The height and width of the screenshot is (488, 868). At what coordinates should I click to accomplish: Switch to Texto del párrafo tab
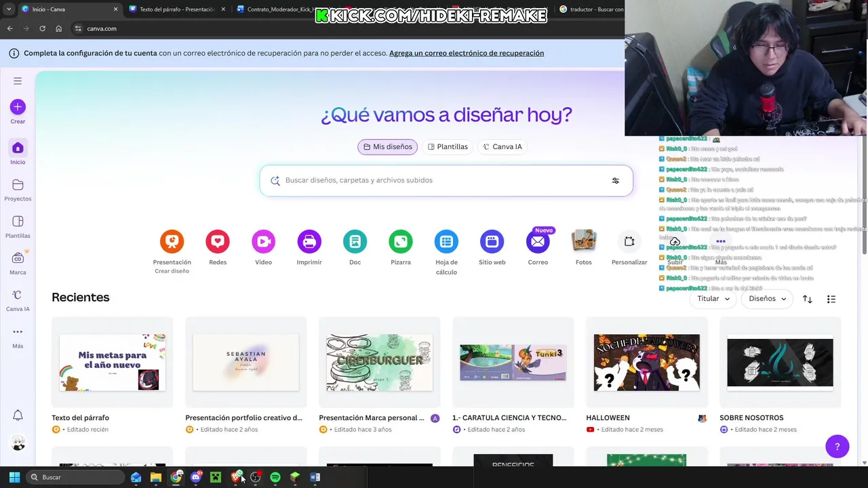coord(177,9)
